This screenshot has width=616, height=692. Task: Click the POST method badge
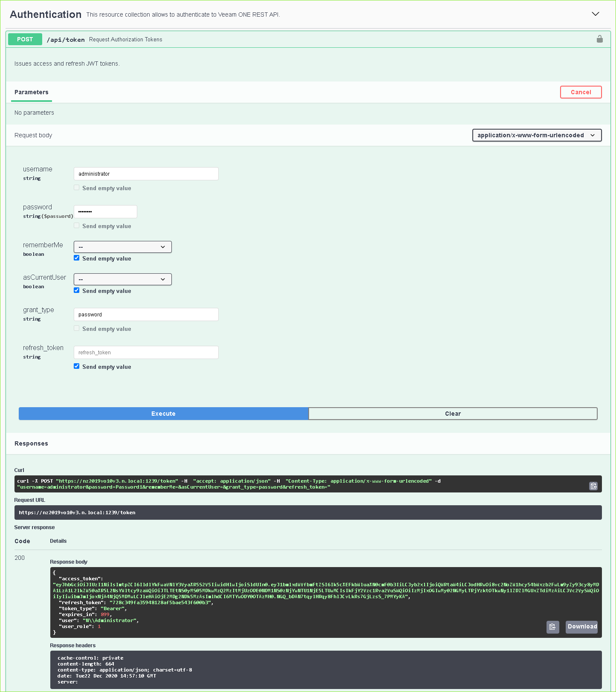point(25,39)
